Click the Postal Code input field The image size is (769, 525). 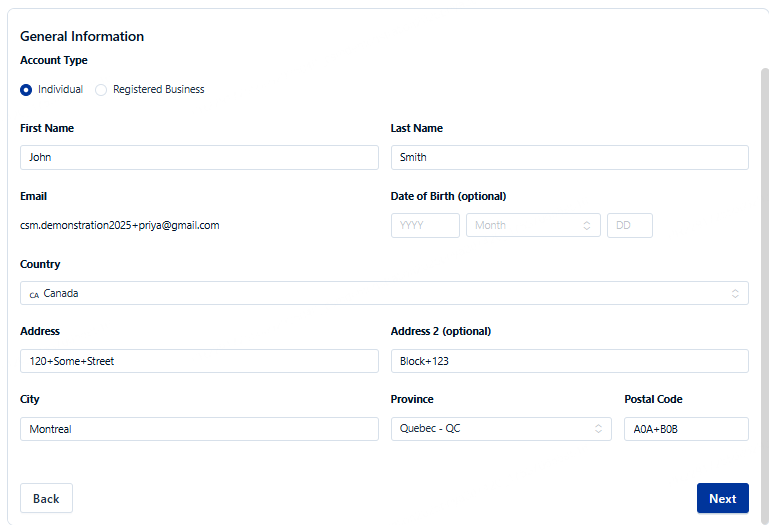(x=686, y=429)
